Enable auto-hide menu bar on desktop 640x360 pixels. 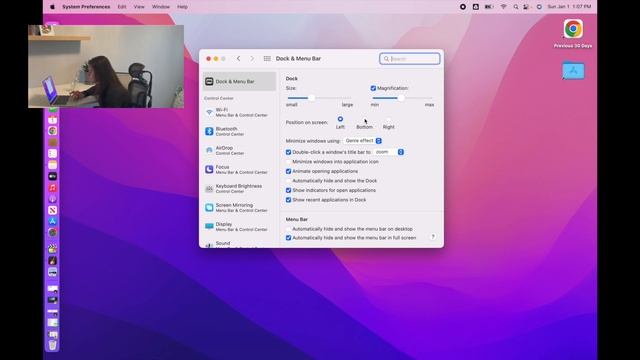tap(289, 229)
